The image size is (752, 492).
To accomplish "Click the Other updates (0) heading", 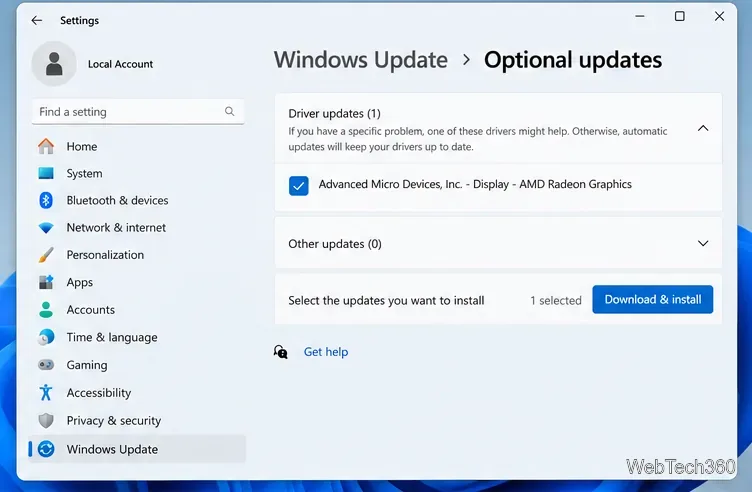I will tap(335, 244).
